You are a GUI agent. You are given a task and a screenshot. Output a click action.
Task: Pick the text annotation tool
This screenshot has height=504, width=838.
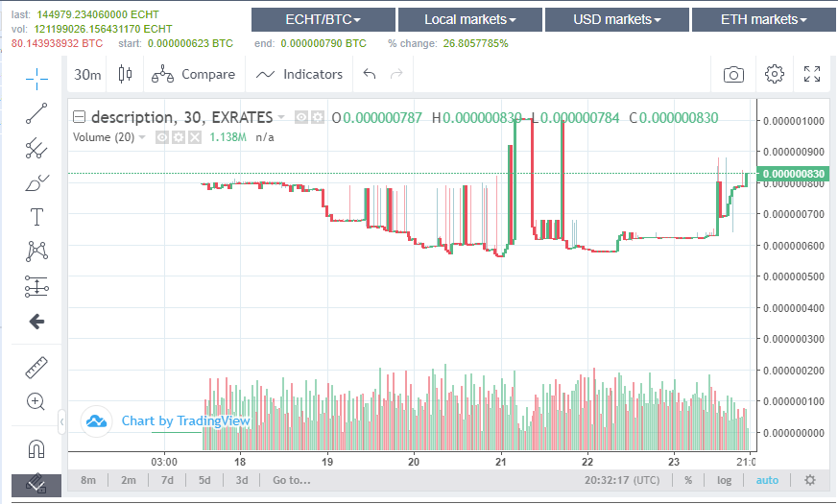[36, 217]
